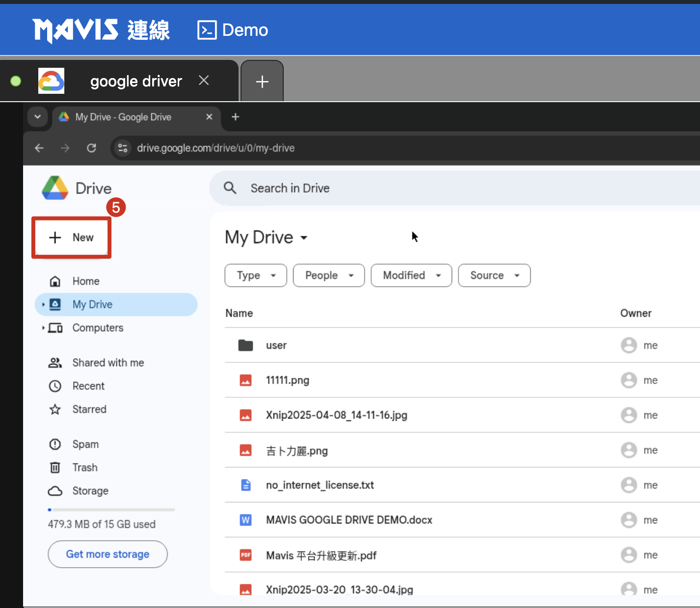The image size is (700, 608).
Task: Open the MAVIS GOOGLE DRIVE DEMO.docx file
Action: pos(349,520)
